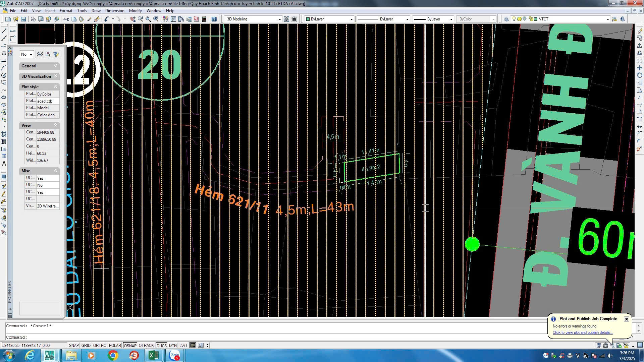Viewport: 644px width, 362px height.
Task: Toggle GRID display in status bar
Action: pos(86,345)
